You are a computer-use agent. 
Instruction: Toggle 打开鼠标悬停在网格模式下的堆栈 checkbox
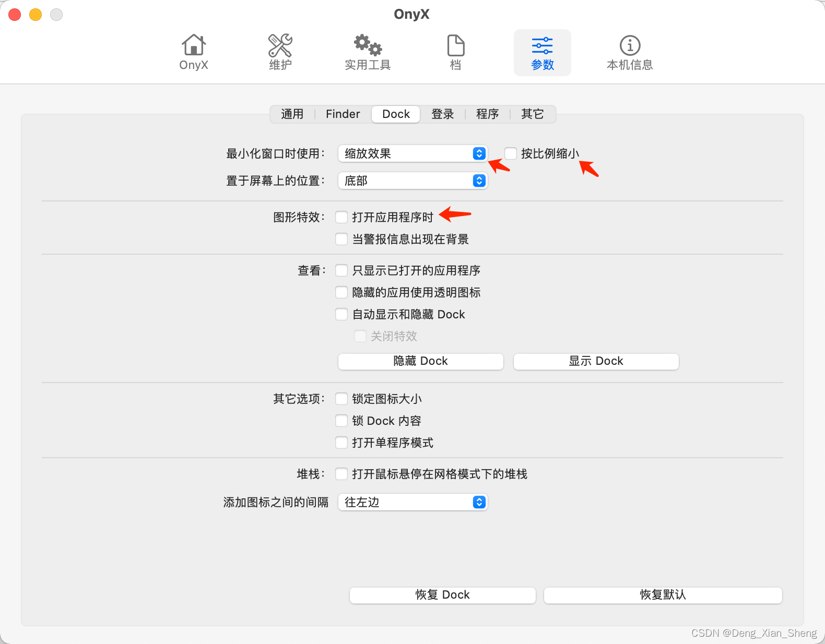pos(341,474)
